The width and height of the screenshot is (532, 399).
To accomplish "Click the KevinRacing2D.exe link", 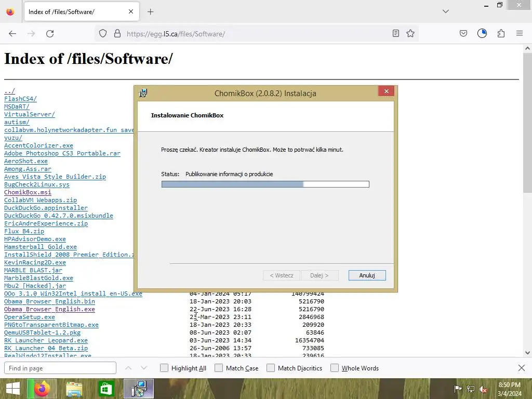I will (35, 262).
